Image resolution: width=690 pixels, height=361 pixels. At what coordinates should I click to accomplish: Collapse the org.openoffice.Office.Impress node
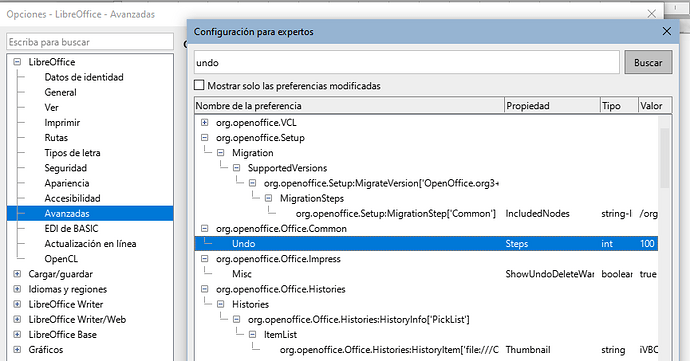tap(205, 259)
